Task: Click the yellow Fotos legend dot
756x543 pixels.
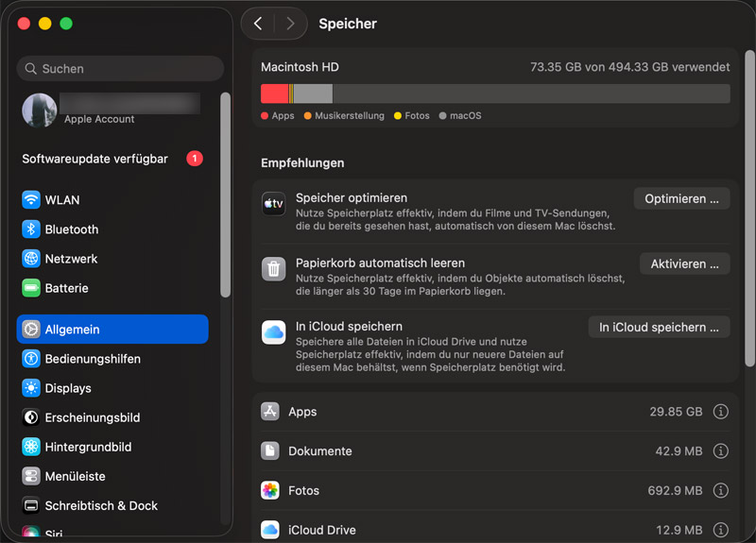Action: (397, 115)
